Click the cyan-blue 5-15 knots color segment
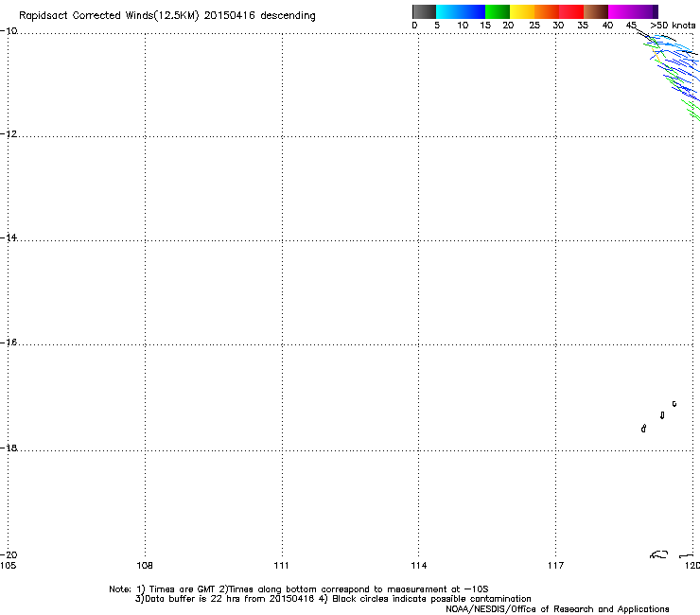 [461, 11]
